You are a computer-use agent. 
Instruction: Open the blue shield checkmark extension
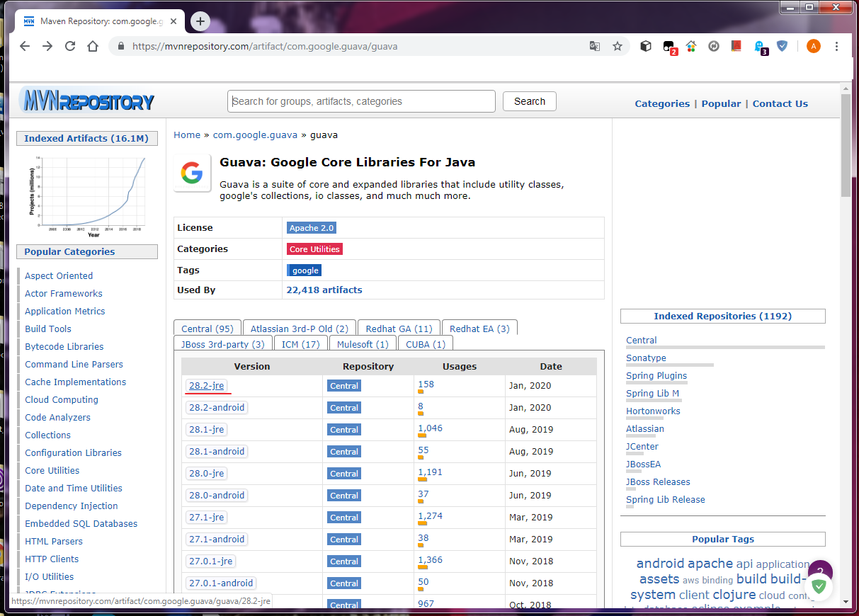point(782,46)
